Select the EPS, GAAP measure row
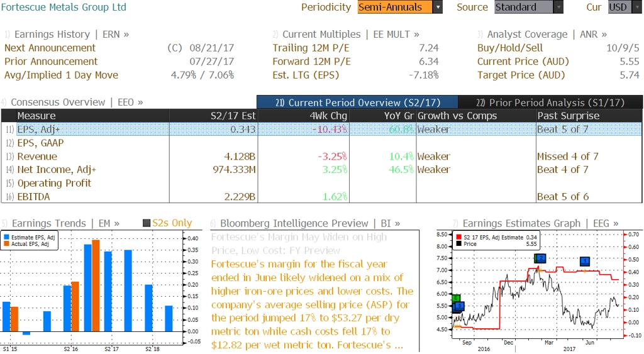The image size is (644, 354). [x=321, y=143]
